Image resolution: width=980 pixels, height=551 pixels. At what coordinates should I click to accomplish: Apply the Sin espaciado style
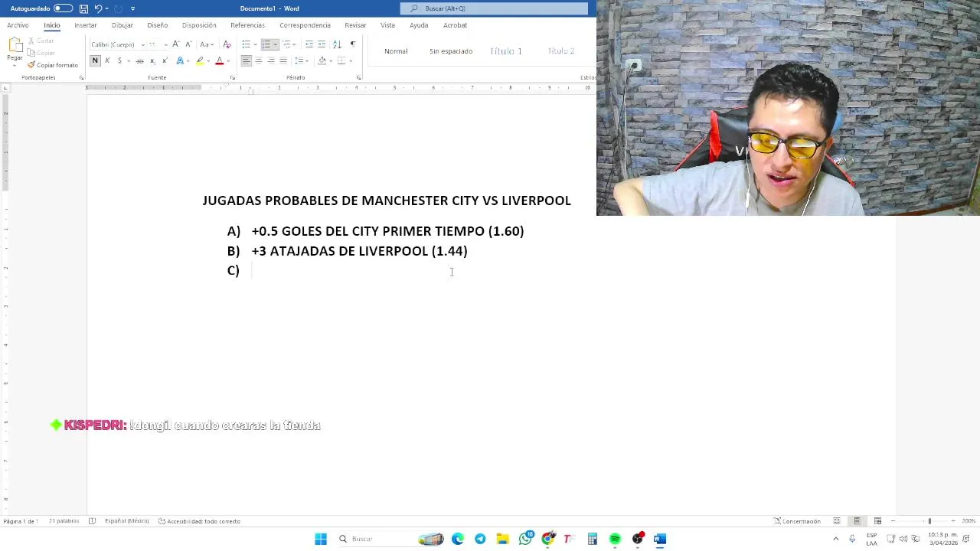[451, 51]
